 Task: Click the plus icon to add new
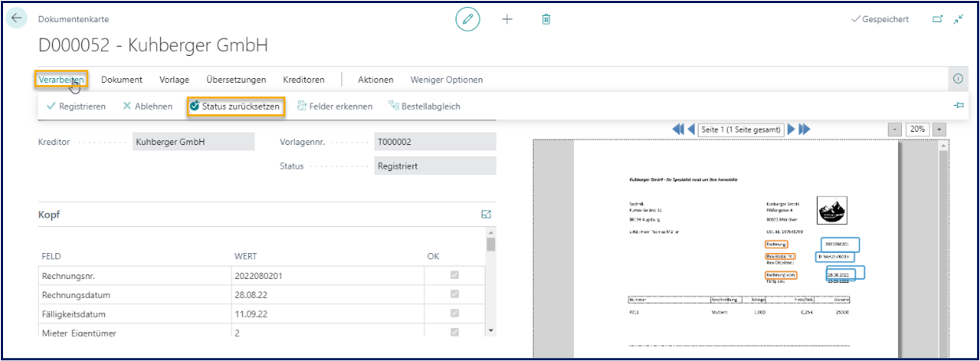507,19
